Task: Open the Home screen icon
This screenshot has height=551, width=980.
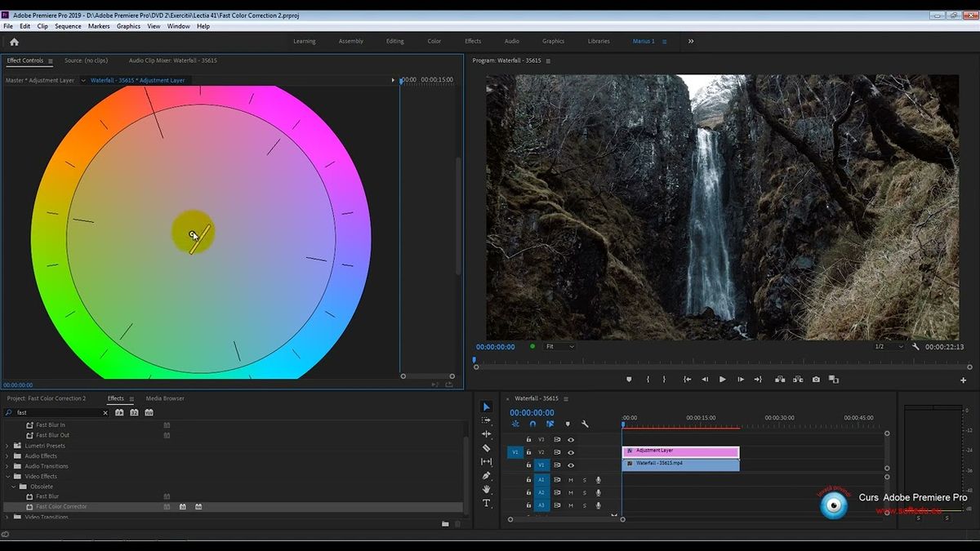Action: (x=14, y=42)
